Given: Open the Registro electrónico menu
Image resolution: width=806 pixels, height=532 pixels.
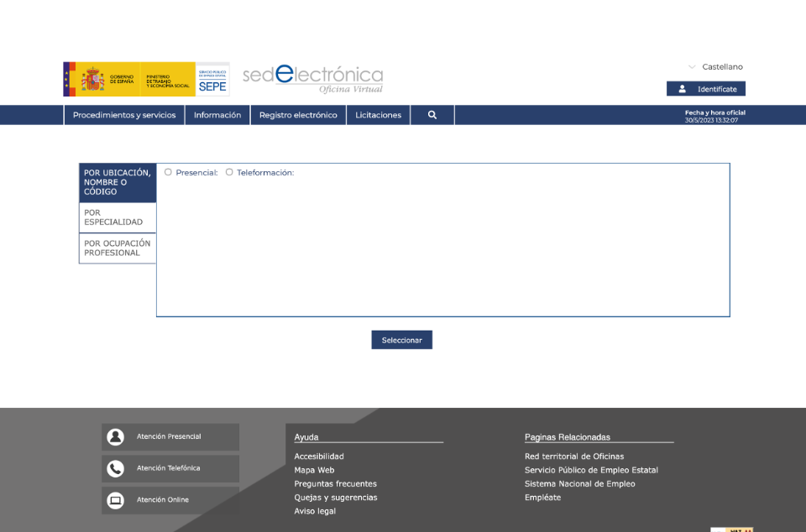Looking at the screenshot, I should (298, 115).
